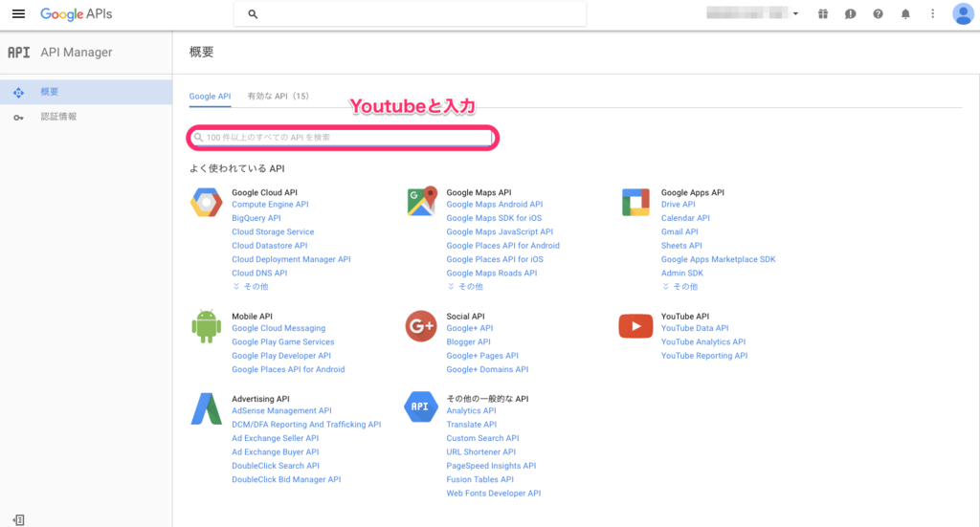Screen dimensions: 980x527
Task: Open the Google+ API link
Action: pos(469,328)
